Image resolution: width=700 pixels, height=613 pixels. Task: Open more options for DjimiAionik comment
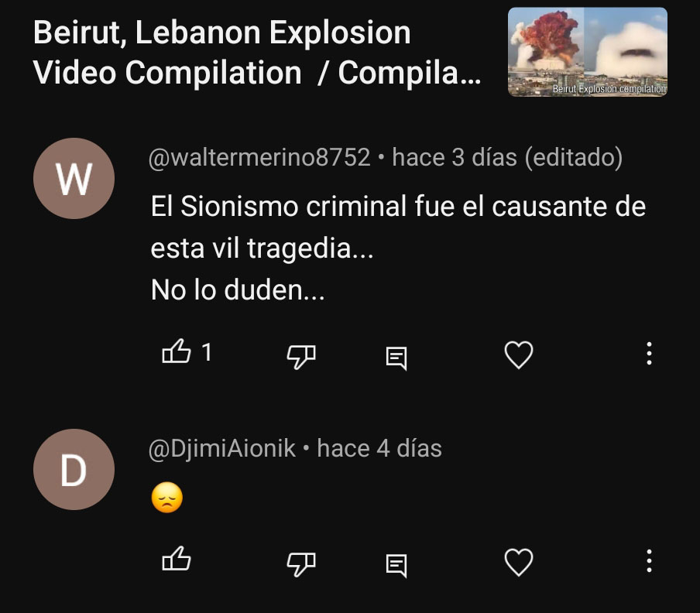(x=649, y=561)
